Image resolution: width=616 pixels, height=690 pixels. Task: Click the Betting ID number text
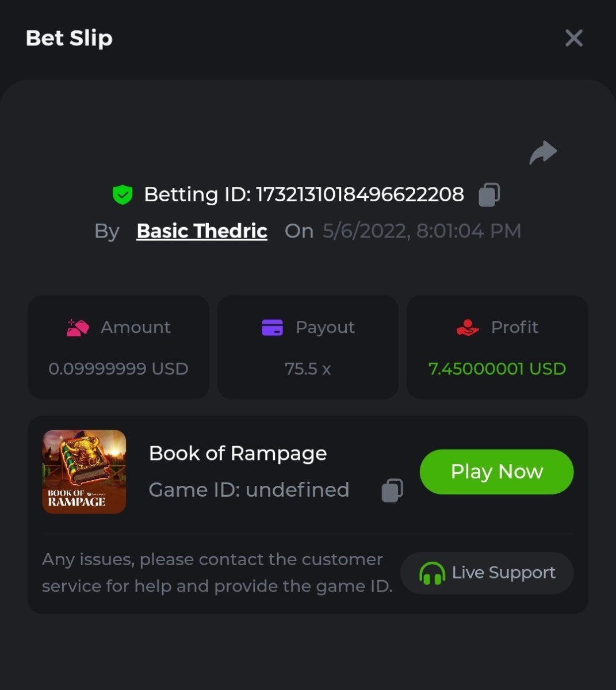tap(359, 195)
